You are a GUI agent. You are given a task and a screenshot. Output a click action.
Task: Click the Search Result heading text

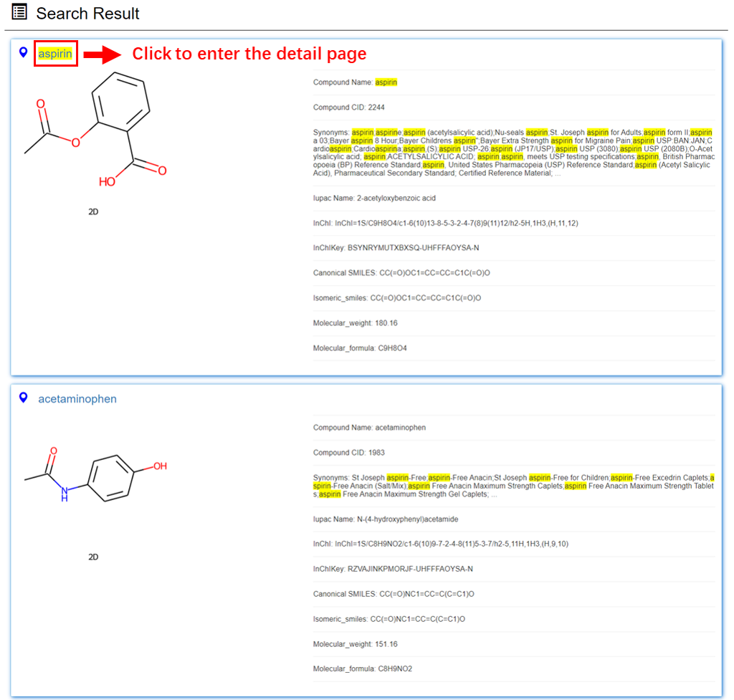(x=87, y=14)
